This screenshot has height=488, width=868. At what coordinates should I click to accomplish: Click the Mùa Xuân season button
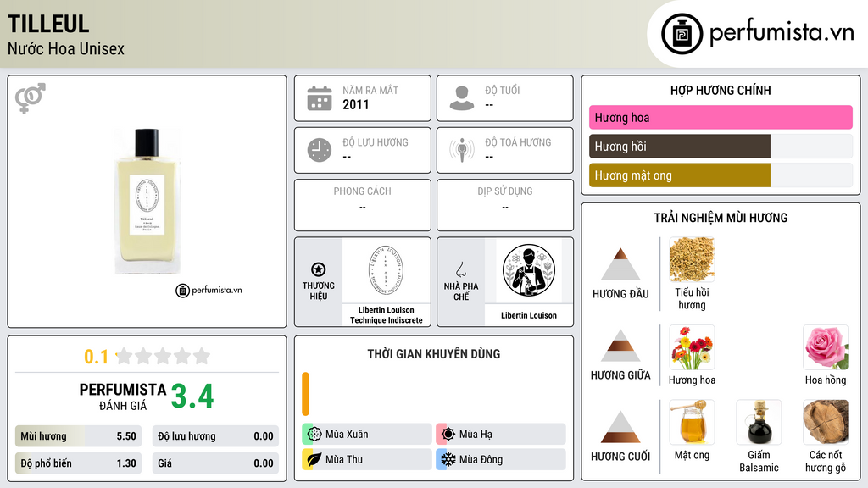pyautogui.click(x=367, y=435)
